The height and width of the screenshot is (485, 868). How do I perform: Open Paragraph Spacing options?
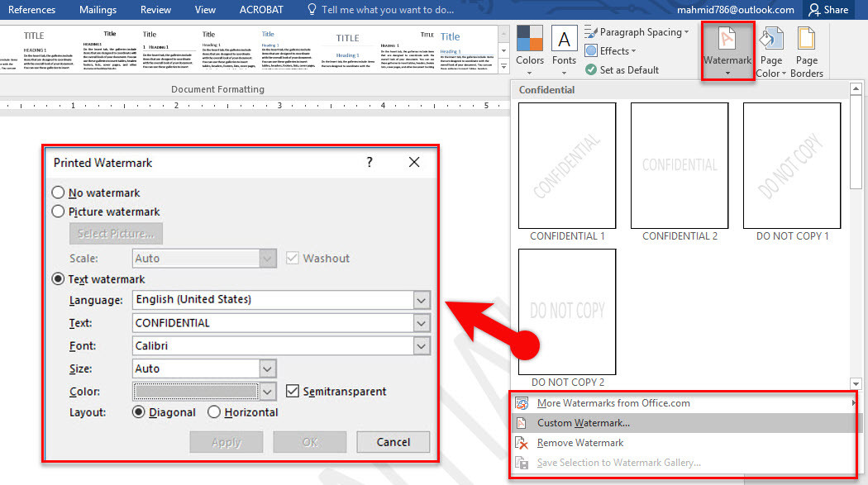[637, 32]
